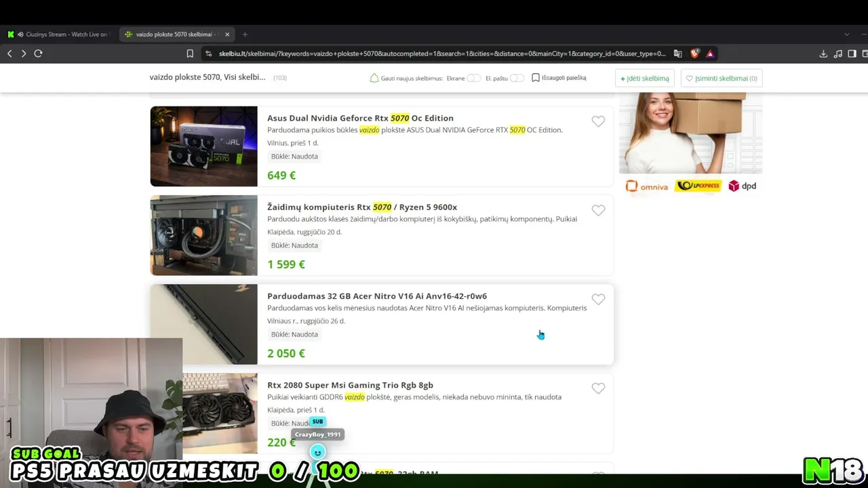Open Rtx 2080 Super Msi Gaming Trio title
868x488 pixels.
(x=350, y=385)
